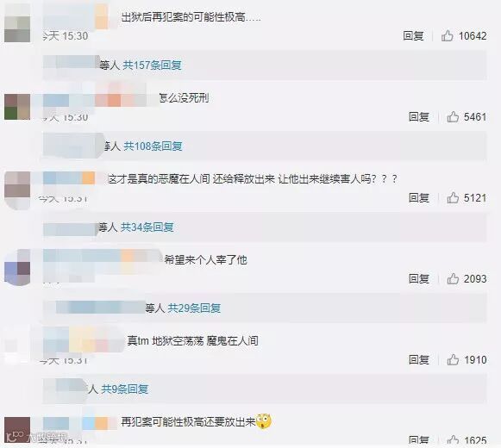The width and height of the screenshot is (501, 448).
Task: Click 回复 next to 5461 likes
Action: point(419,117)
